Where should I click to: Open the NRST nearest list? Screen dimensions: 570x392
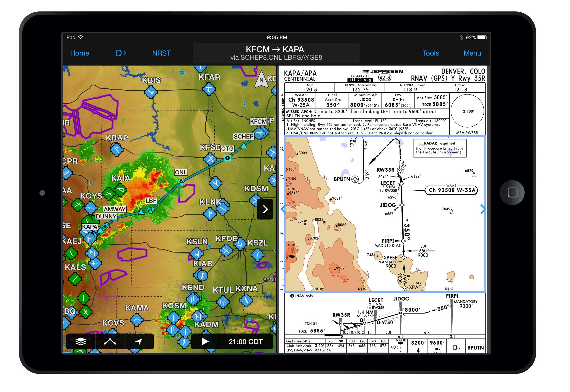161,53
